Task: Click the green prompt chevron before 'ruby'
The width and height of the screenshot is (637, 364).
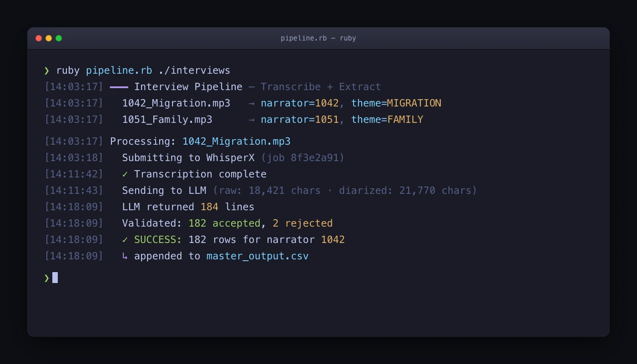Action: (x=46, y=71)
